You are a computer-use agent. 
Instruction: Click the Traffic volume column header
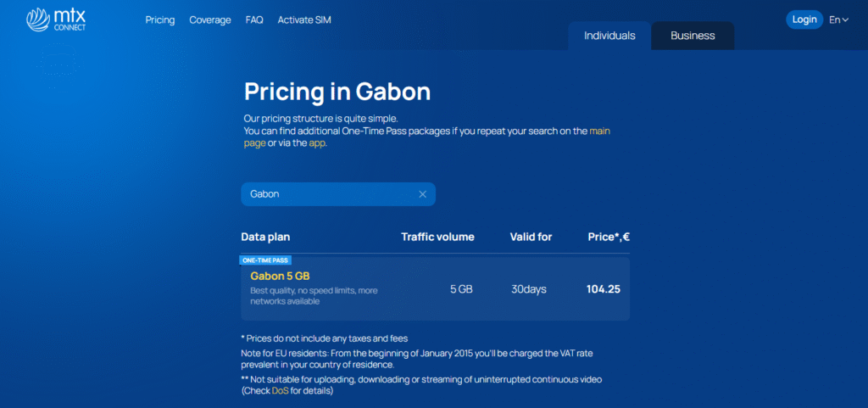[437, 237]
